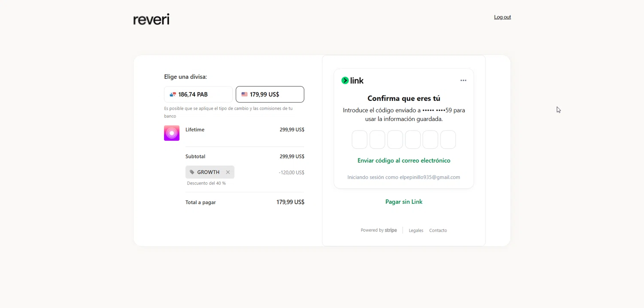Click the 'Elige una divisa:' label

tap(185, 77)
